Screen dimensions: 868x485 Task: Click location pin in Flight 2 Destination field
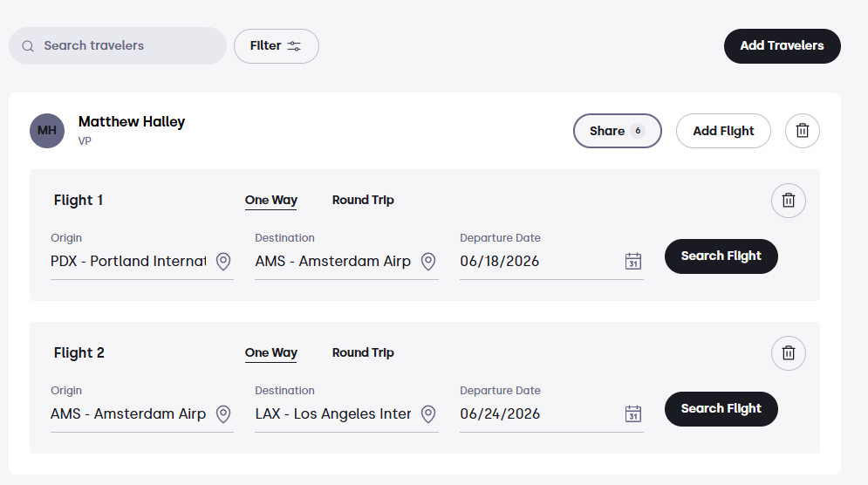point(428,414)
